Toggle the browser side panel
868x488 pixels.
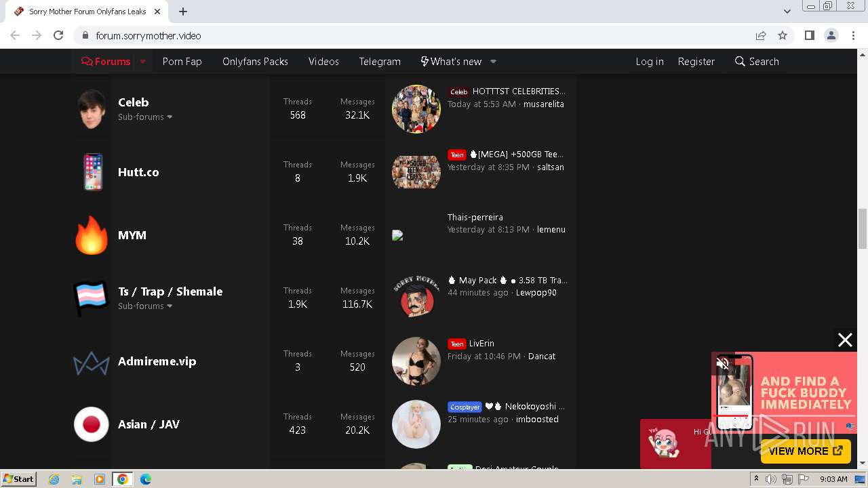[809, 35]
